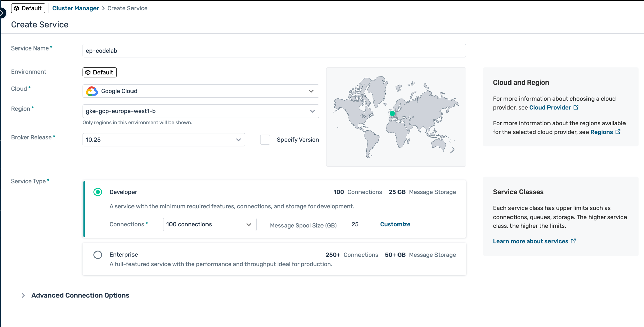Click the green region marker on map
Screen dimensions: 644x327
[392, 113]
